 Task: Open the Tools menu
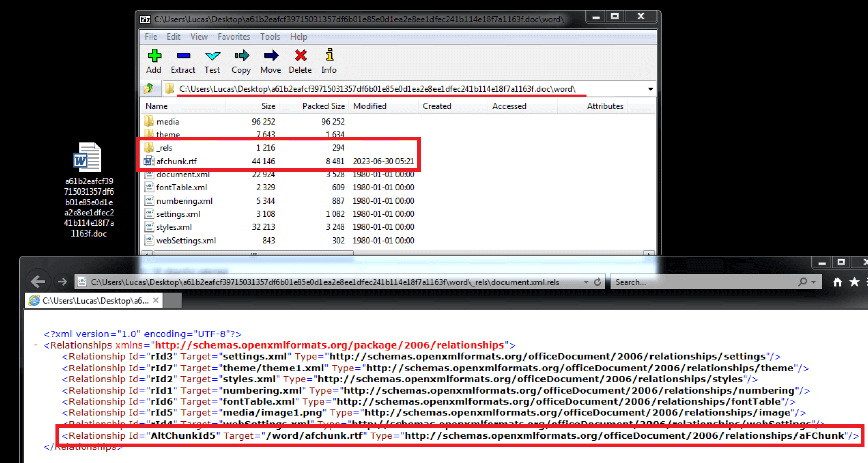pos(270,37)
